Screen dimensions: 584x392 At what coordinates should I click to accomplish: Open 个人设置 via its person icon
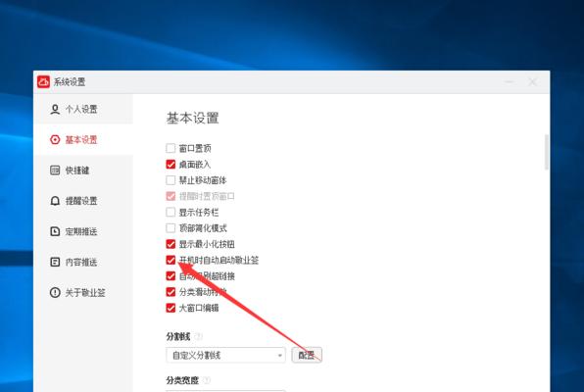(x=55, y=109)
